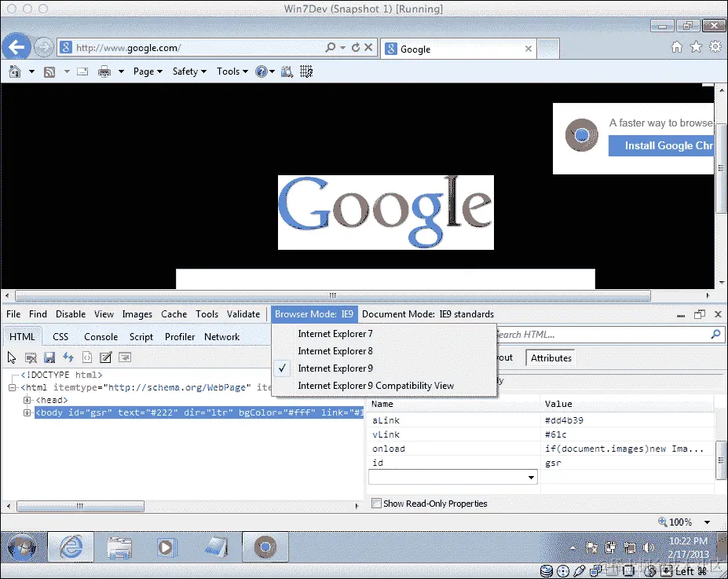Image resolution: width=728 pixels, height=579 pixels.
Task: Click the Save HTML floppy icon
Action: [x=49, y=357]
